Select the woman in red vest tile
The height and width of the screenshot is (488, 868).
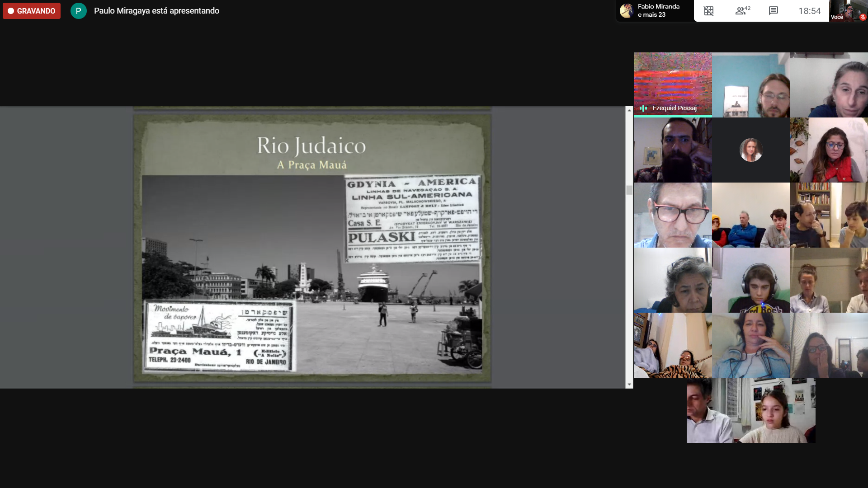pos(829,150)
